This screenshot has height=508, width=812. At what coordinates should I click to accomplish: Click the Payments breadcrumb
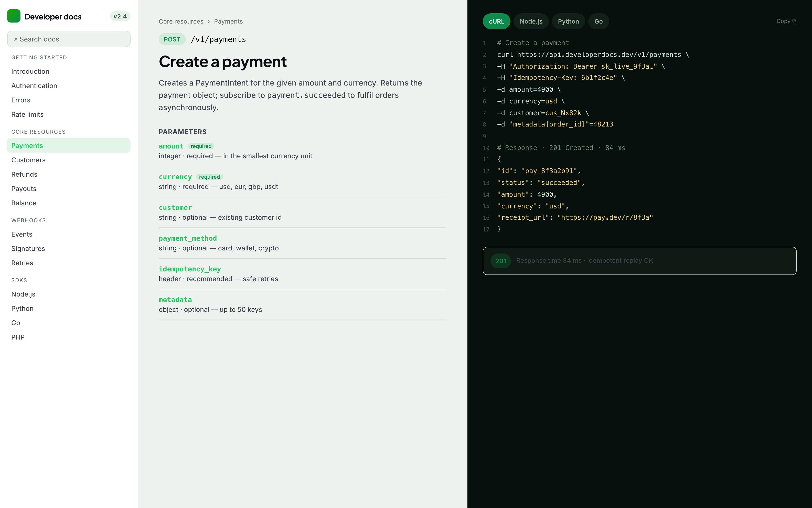coord(228,22)
